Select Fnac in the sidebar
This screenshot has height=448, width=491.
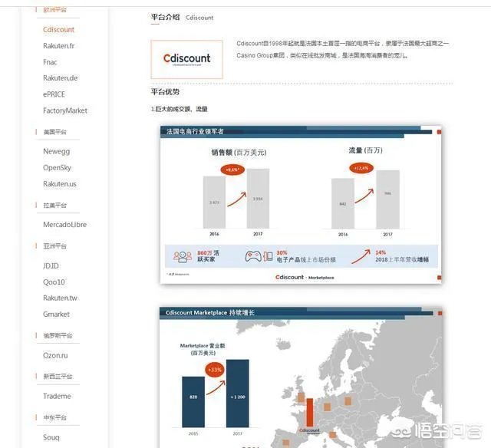pos(50,62)
